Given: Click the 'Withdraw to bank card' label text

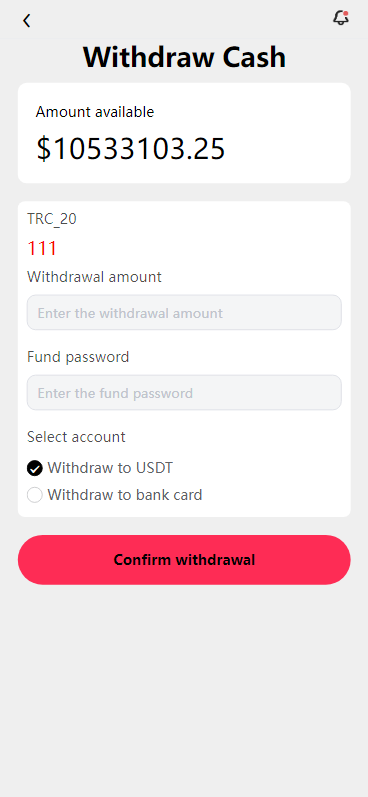Looking at the screenshot, I should pyautogui.click(x=125, y=495).
